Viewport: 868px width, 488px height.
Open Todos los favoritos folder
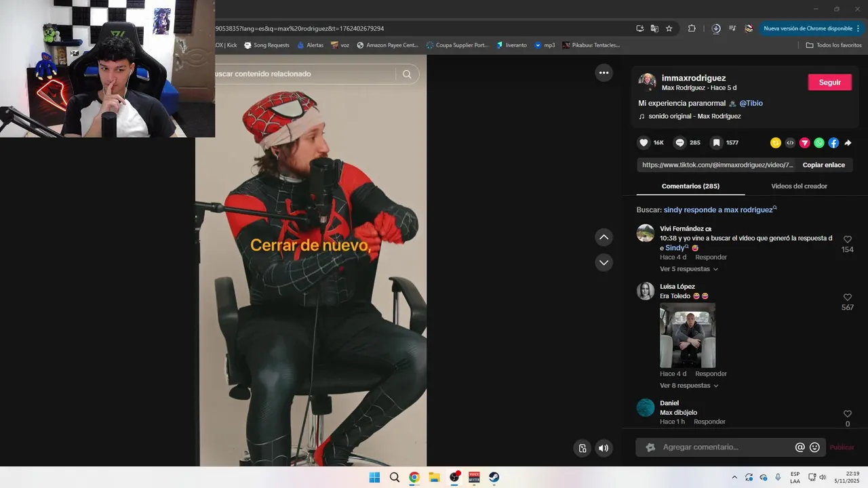pyautogui.click(x=833, y=45)
